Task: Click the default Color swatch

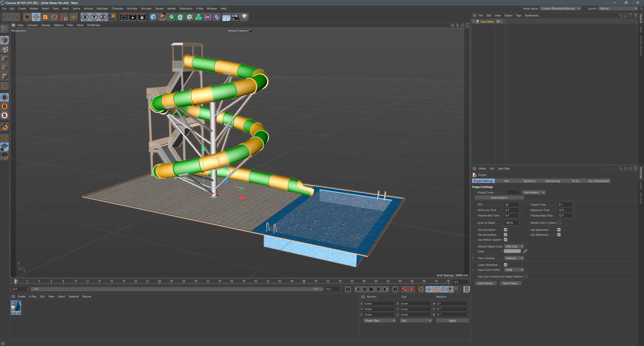Action: click(512, 251)
